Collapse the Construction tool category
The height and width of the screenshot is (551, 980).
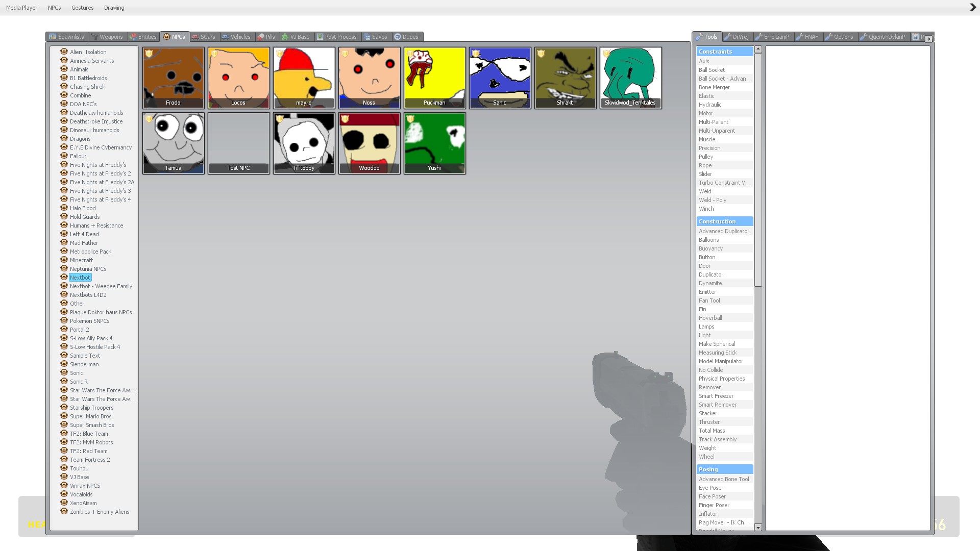725,221
